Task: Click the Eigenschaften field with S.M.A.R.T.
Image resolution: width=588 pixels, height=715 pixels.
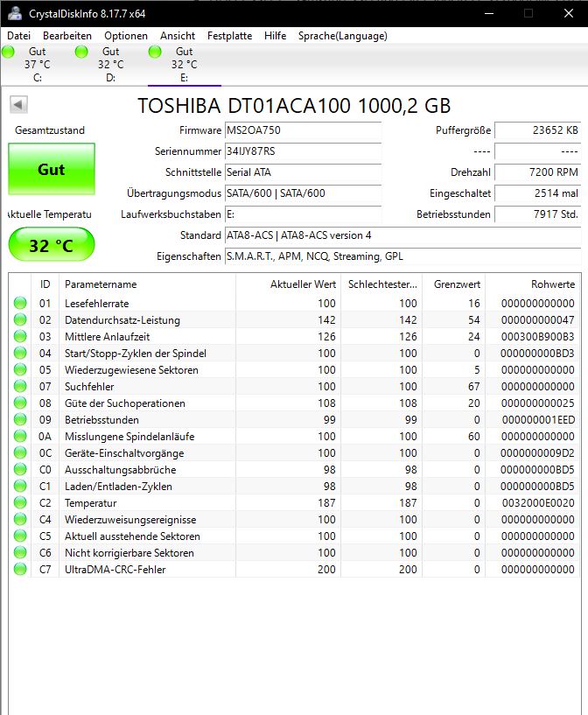Action: (403, 256)
